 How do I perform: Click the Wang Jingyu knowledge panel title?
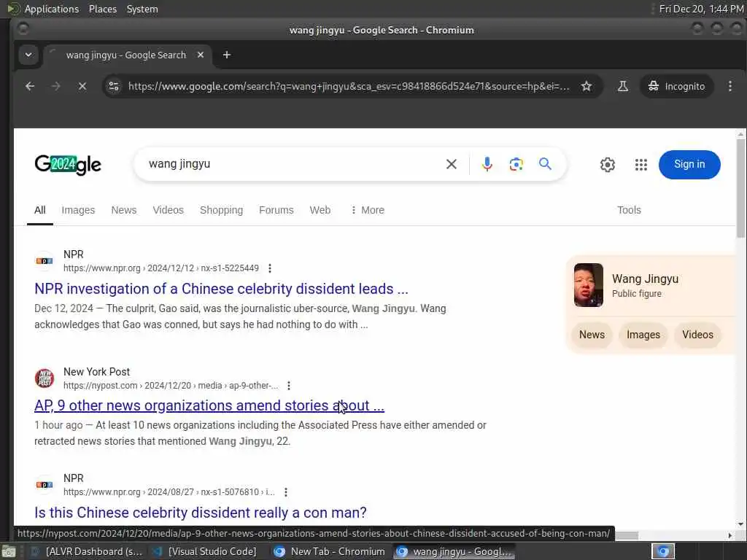tap(645, 279)
